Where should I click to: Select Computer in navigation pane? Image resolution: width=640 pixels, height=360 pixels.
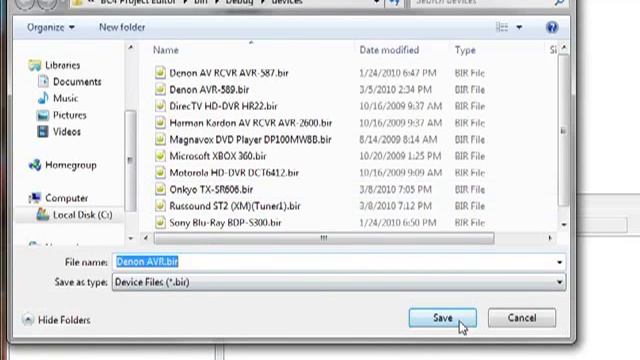pyautogui.click(x=67, y=198)
